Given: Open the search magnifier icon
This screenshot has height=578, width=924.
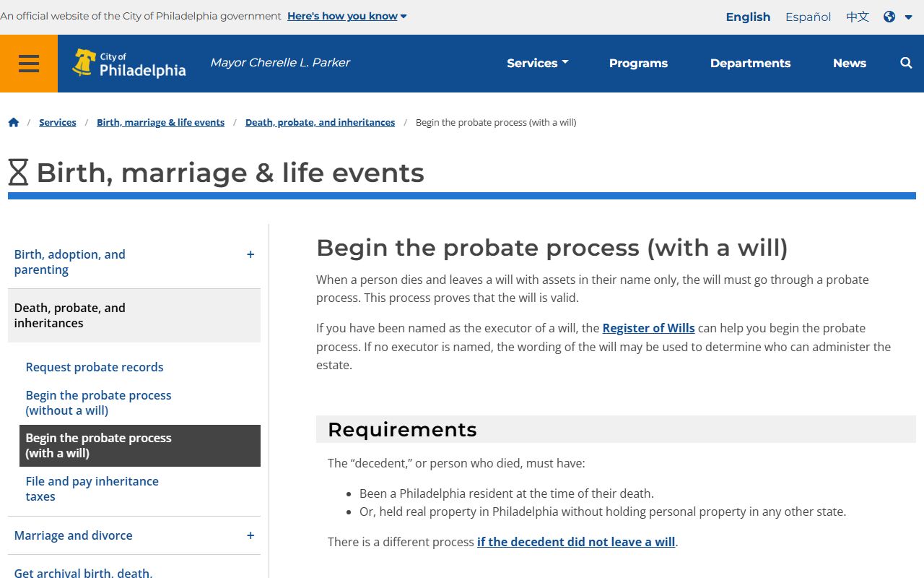Looking at the screenshot, I should tap(906, 63).
